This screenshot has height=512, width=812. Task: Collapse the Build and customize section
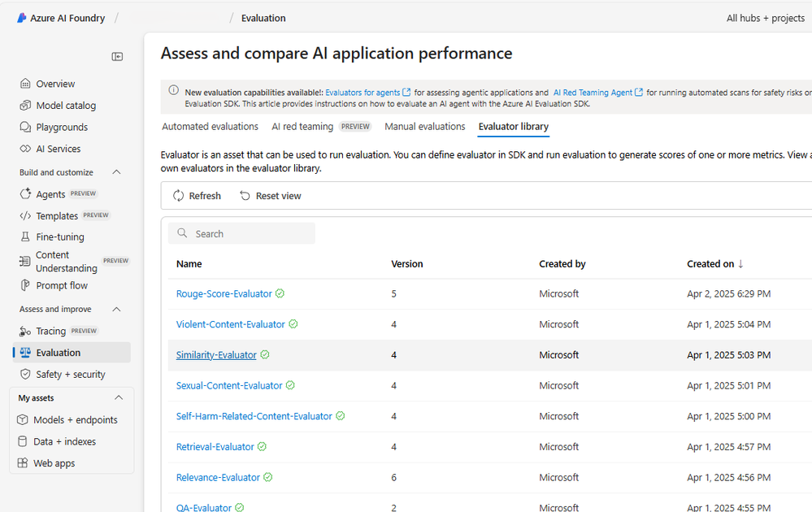[116, 171]
